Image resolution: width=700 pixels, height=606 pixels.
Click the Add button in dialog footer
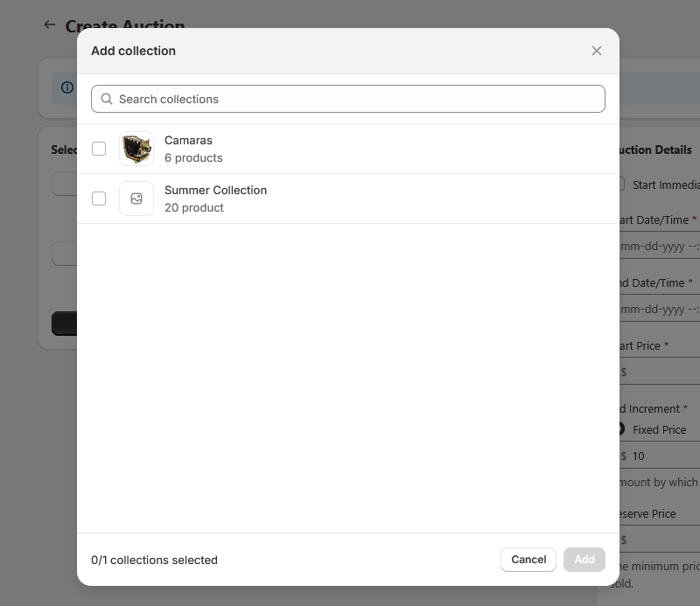click(x=584, y=560)
